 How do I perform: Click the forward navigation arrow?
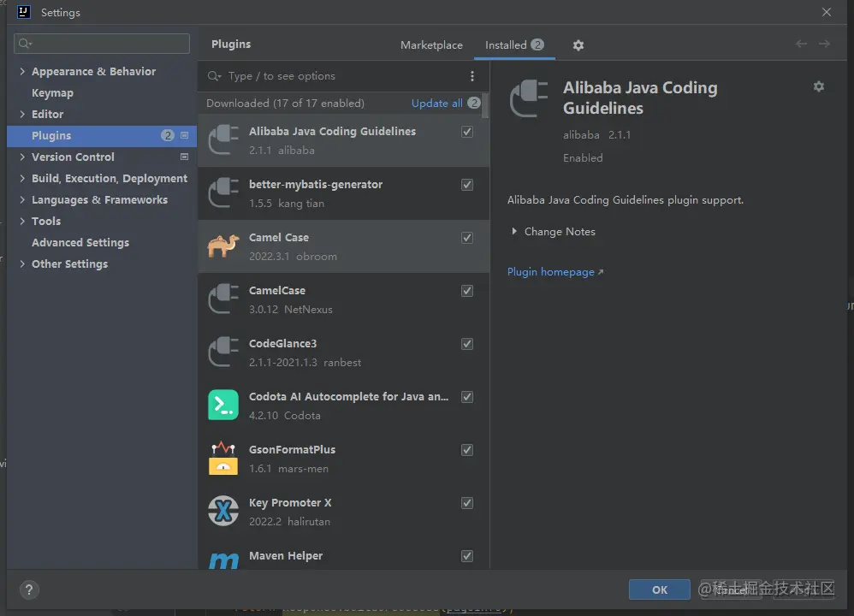(825, 44)
